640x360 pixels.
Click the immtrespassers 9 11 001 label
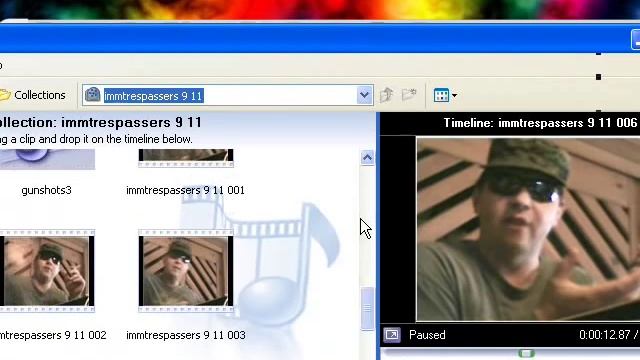(185, 190)
